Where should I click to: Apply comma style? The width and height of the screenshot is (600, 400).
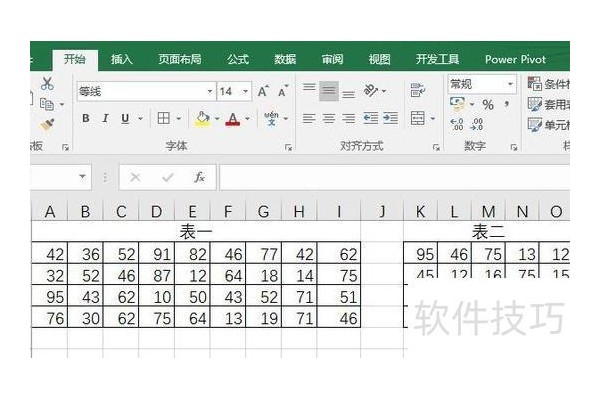pyautogui.click(x=507, y=104)
